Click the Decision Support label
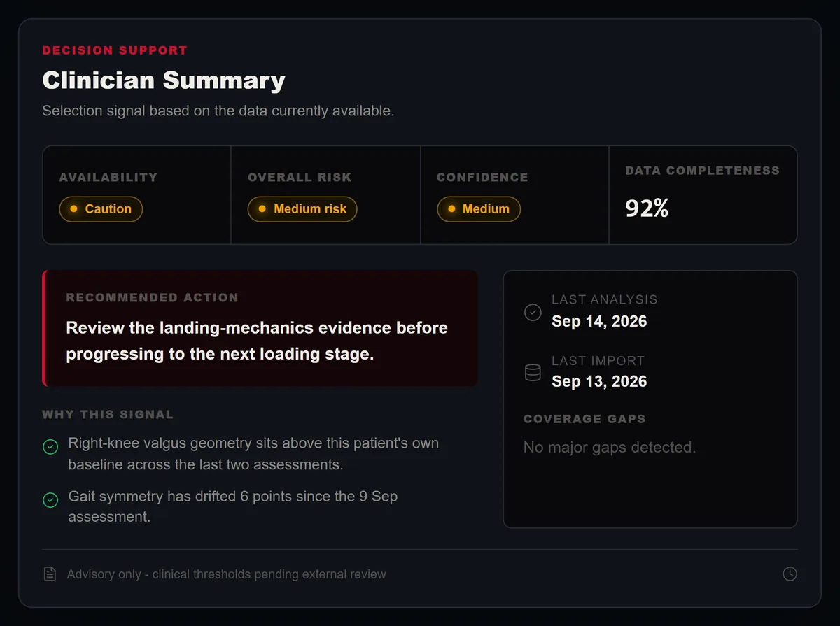The width and height of the screenshot is (840, 626). coord(115,50)
